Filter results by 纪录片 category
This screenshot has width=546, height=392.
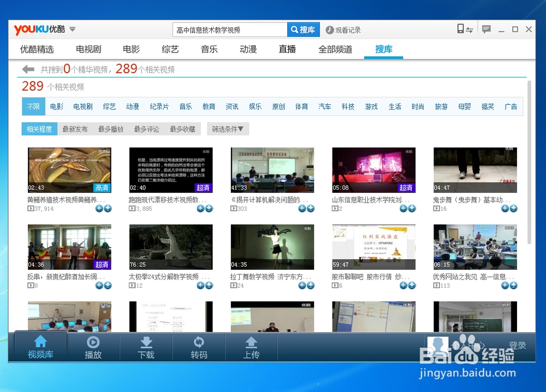[x=159, y=106]
